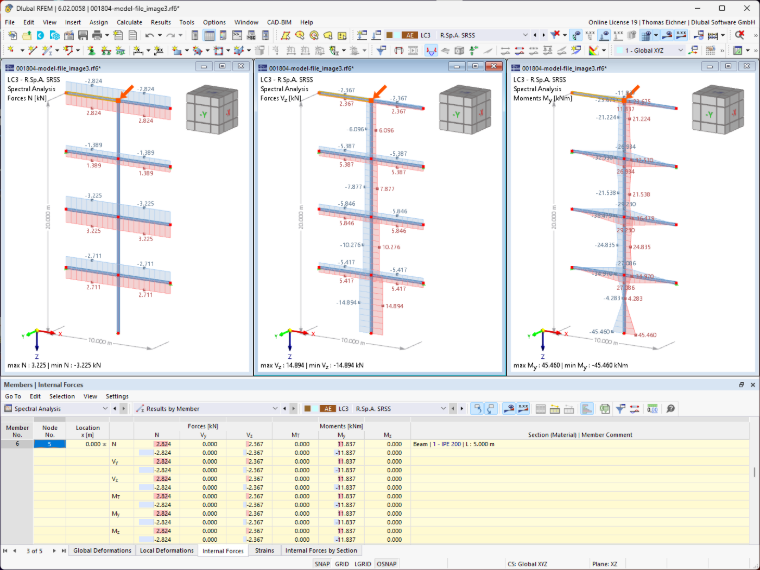The width and height of the screenshot is (760, 570).
Task: Click the Print icon in toolbar
Action: pyautogui.click(x=97, y=35)
